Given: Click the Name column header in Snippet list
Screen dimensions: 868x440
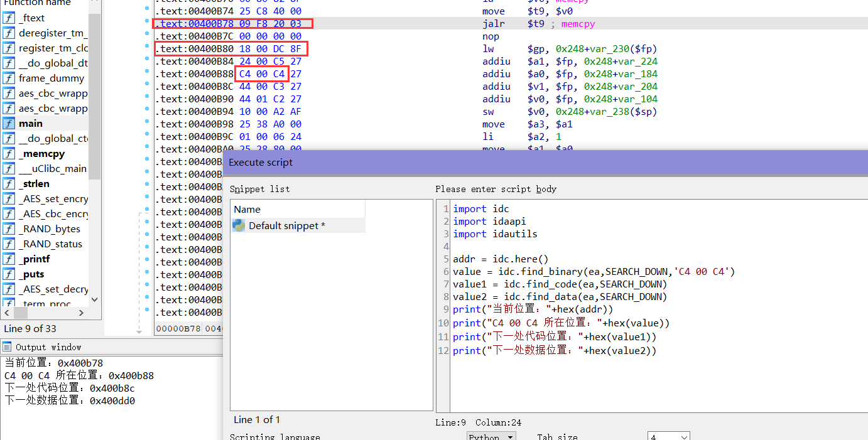Looking at the screenshot, I should pyautogui.click(x=246, y=209).
